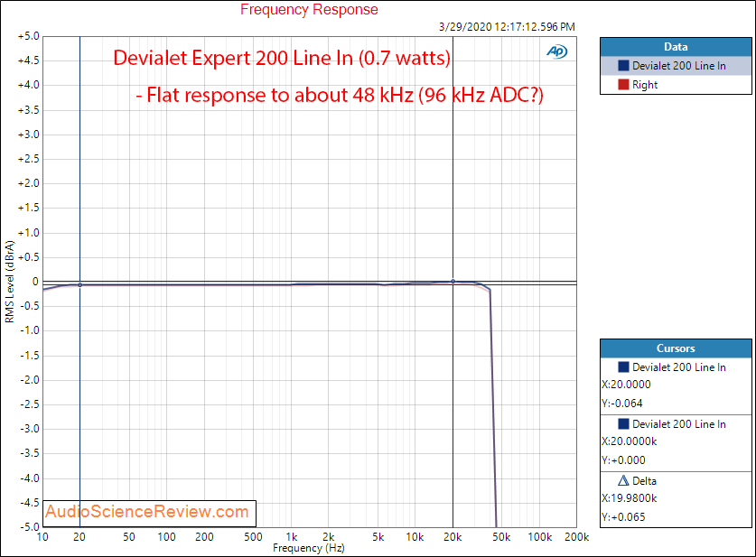This screenshot has height=557, width=756.
Task: Click the 3/29/2020 timestamp above the graph
Action: coord(507,27)
